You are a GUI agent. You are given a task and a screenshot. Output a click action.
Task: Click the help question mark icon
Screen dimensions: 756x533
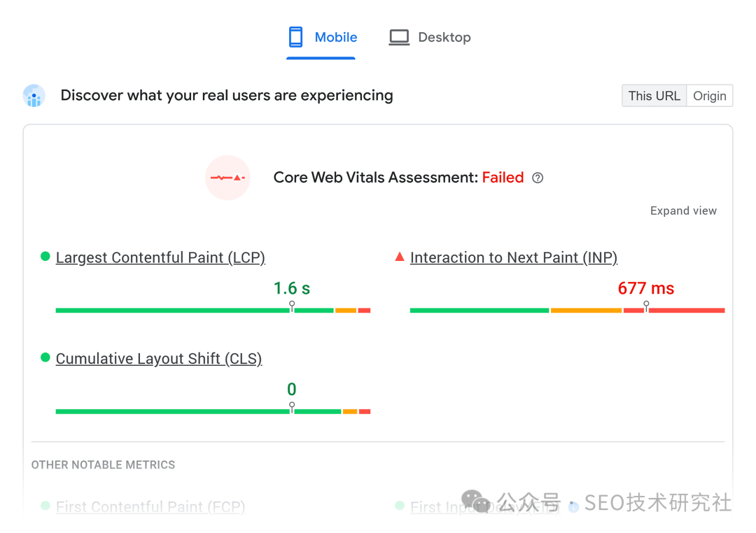coord(538,178)
